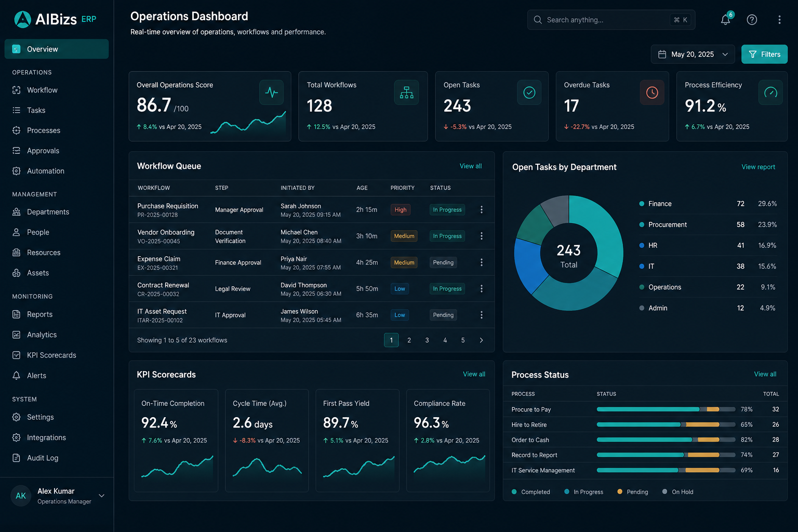Open the notifications bell
The image size is (798, 532).
pos(725,20)
